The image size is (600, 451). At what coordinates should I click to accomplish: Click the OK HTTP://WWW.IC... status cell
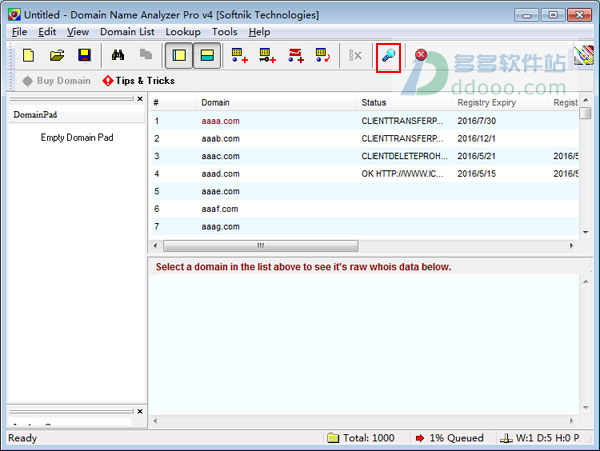(x=402, y=174)
